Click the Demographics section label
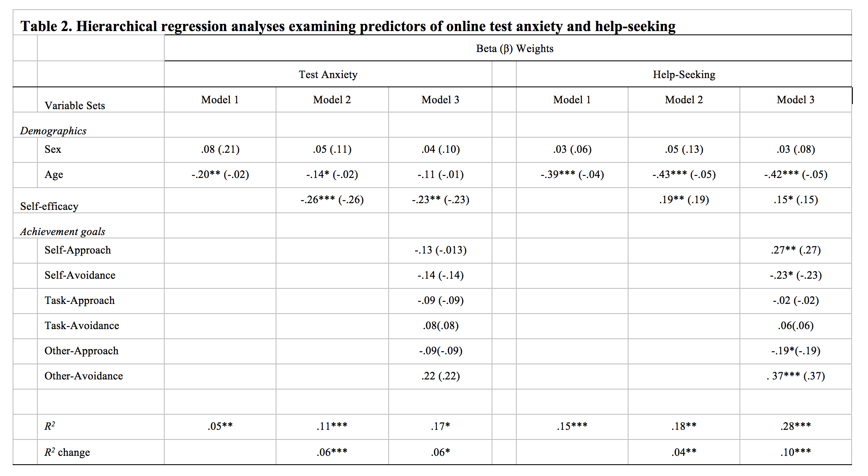Screen dimensions: 868x476 (x=53, y=131)
